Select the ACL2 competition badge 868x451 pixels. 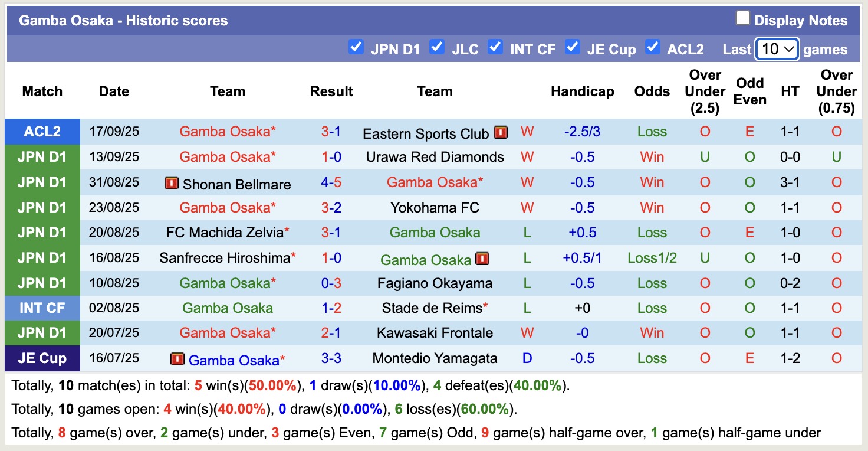[42, 132]
